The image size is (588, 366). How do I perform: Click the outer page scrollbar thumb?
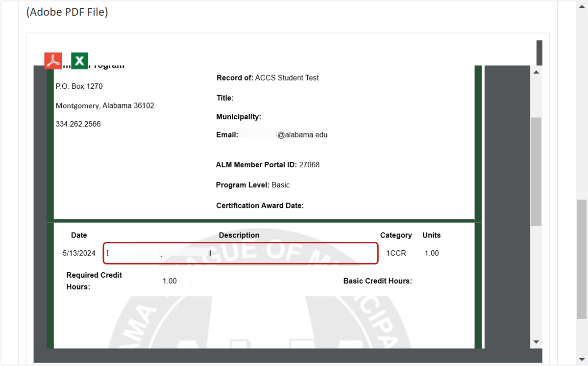[581, 259]
